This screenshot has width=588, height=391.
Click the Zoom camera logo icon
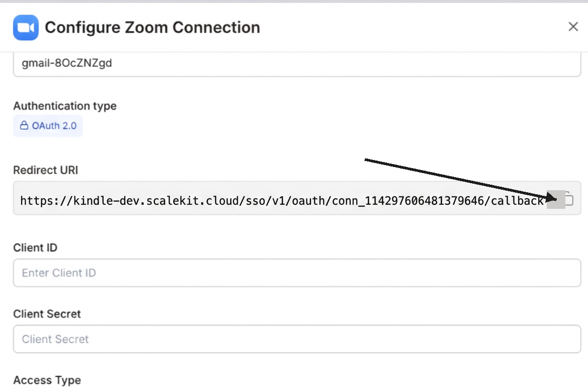pyautogui.click(x=26, y=27)
